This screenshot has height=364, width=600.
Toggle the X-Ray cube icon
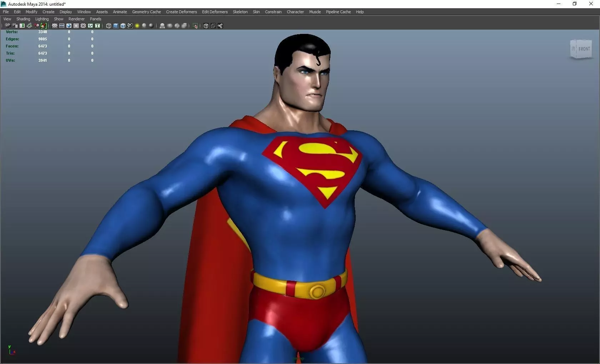coord(206,26)
